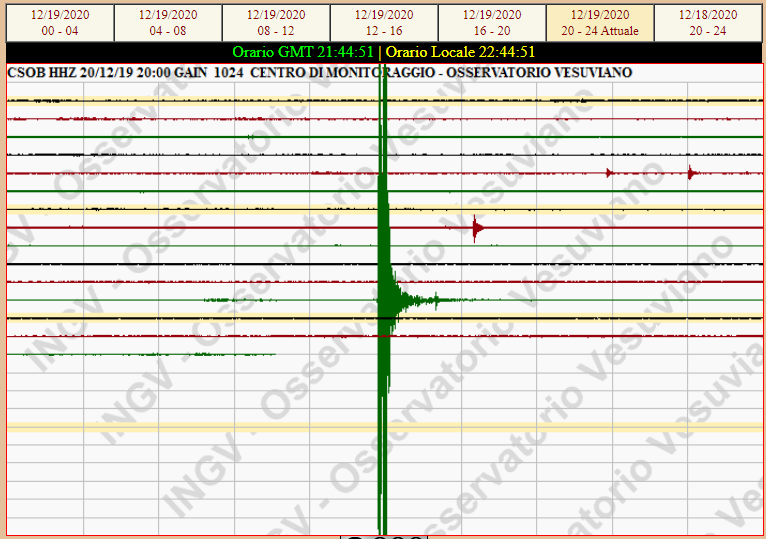Open the 12/19/2020 04 - 08 tab
Screen dimensions: 766x539
pyautogui.click(x=168, y=23)
